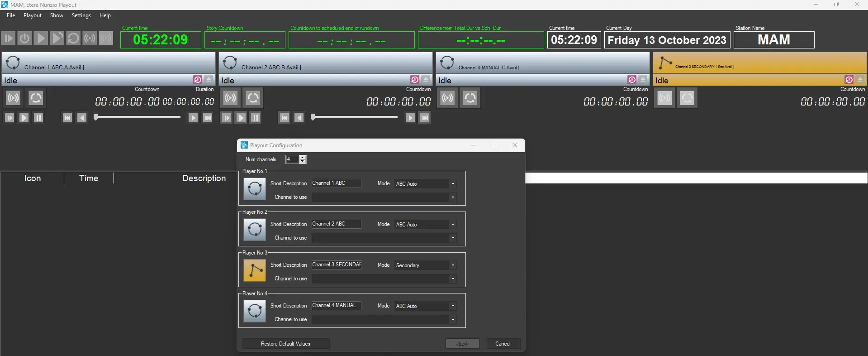The width and height of the screenshot is (868, 356).
Task: Click the power icon in main toolbar
Action: tap(24, 38)
